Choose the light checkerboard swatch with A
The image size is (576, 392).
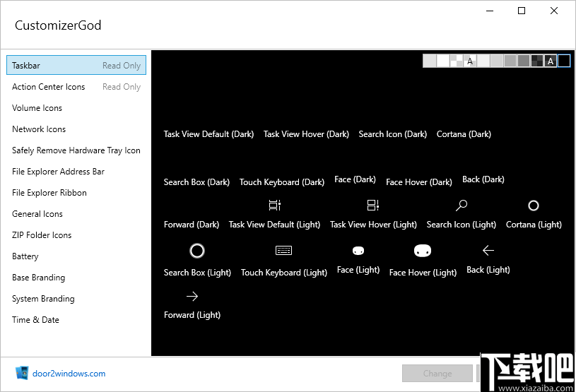point(470,61)
